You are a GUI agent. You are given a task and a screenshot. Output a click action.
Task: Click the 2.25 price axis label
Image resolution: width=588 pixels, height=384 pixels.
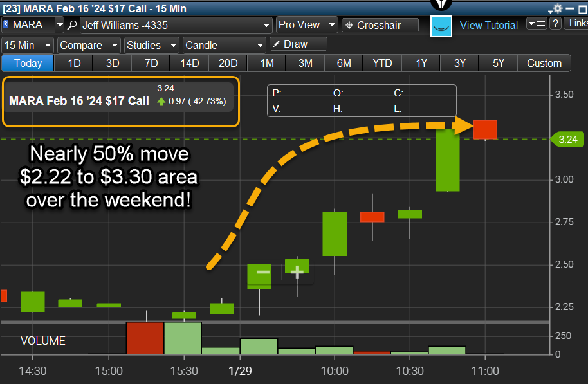(564, 307)
